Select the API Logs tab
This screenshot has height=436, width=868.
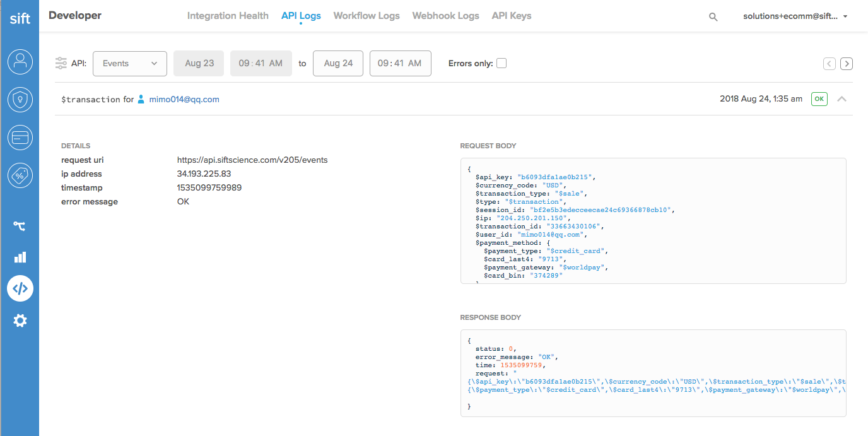pos(301,16)
